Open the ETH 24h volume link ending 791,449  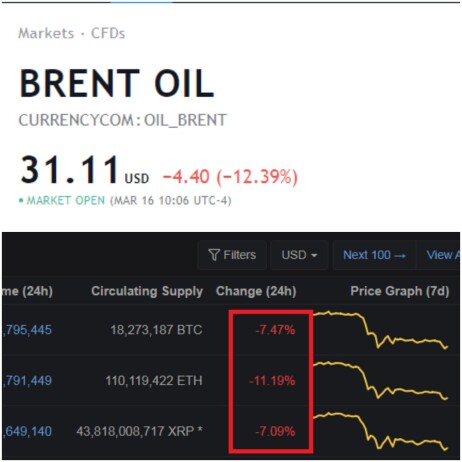(x=27, y=381)
